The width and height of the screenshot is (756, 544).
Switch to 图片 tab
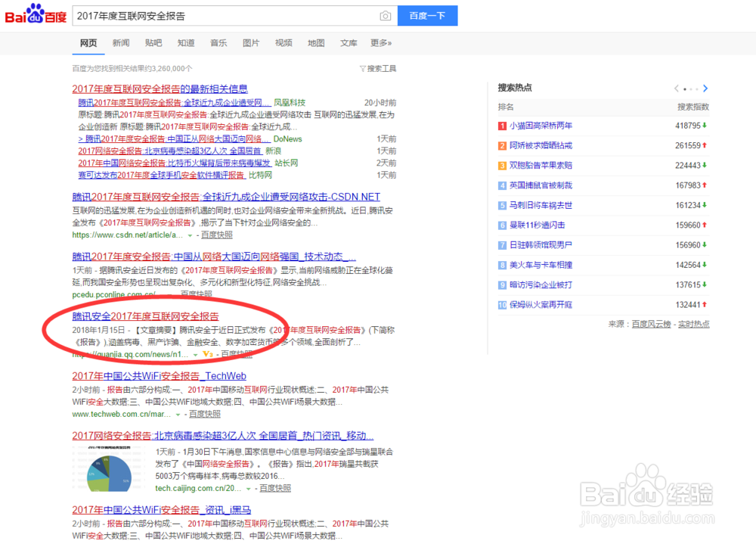[251, 43]
